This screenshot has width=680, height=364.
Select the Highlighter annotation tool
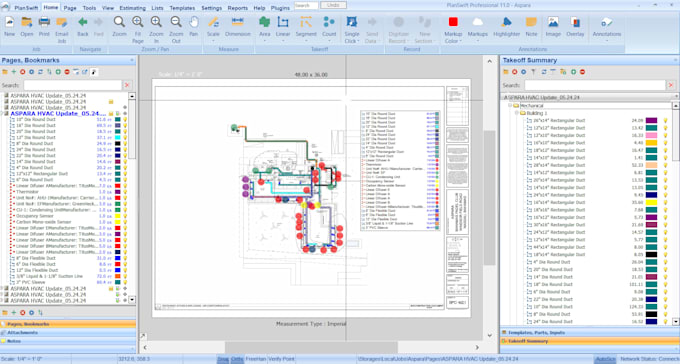506,27
